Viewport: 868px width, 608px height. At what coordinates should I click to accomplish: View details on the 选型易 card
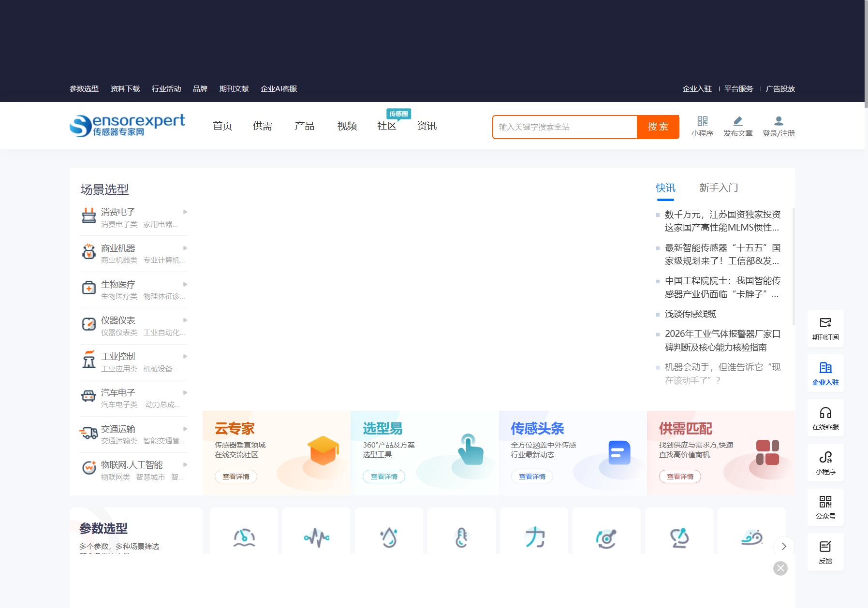384,477
